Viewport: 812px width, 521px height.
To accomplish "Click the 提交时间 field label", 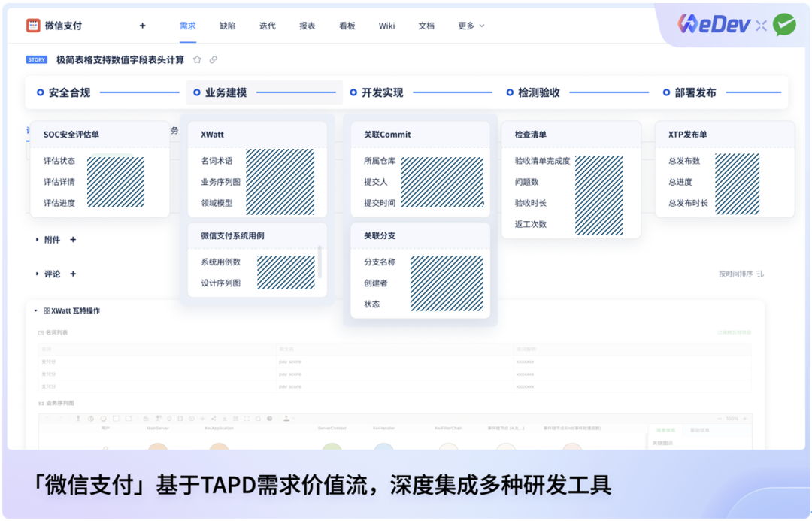I will pyautogui.click(x=380, y=203).
